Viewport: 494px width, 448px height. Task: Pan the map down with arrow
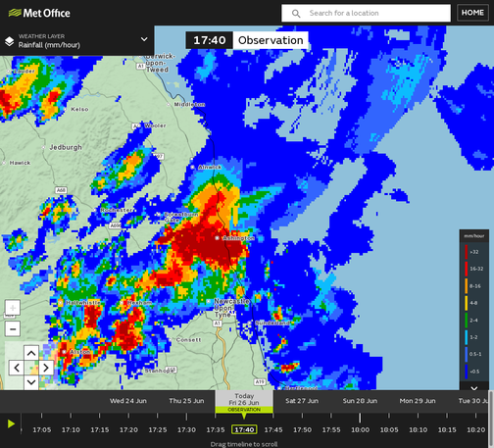click(31, 382)
